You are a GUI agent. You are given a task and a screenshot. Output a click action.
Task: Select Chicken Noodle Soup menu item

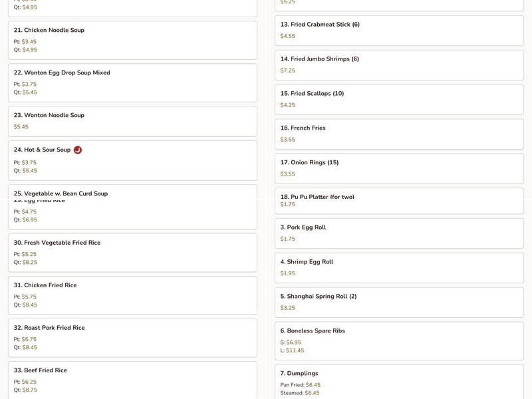[x=132, y=40]
